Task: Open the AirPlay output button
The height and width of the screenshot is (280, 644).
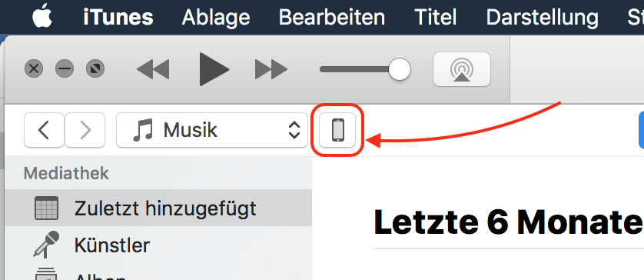Action: click(x=462, y=69)
